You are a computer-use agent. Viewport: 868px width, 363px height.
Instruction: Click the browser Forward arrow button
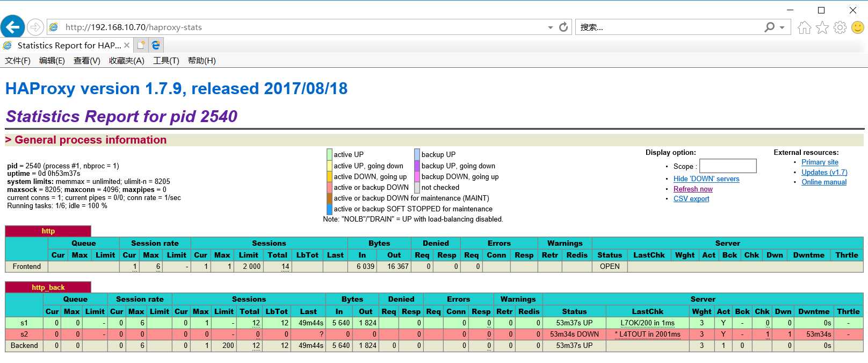pos(35,27)
